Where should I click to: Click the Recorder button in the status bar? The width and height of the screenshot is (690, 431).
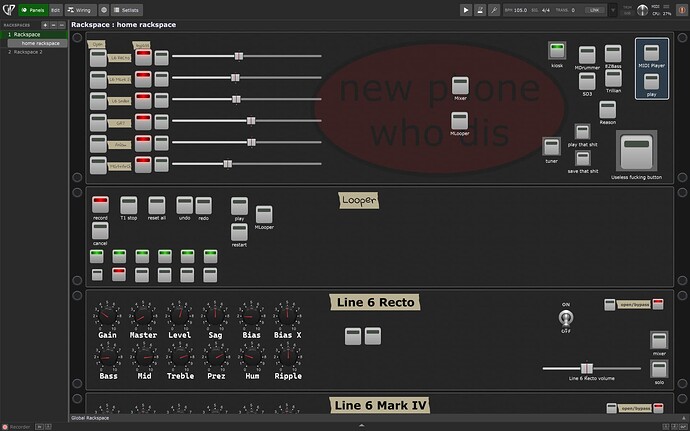[x=16, y=427]
